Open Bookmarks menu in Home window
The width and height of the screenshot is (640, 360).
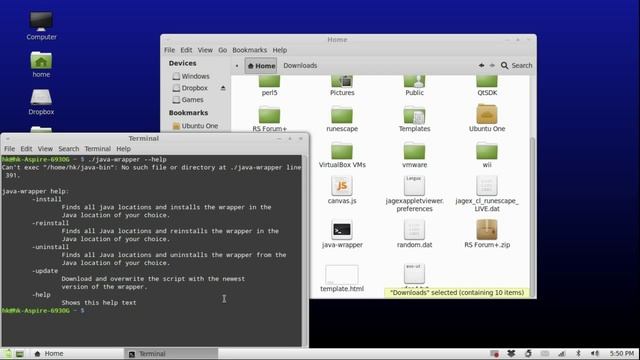pos(249,50)
